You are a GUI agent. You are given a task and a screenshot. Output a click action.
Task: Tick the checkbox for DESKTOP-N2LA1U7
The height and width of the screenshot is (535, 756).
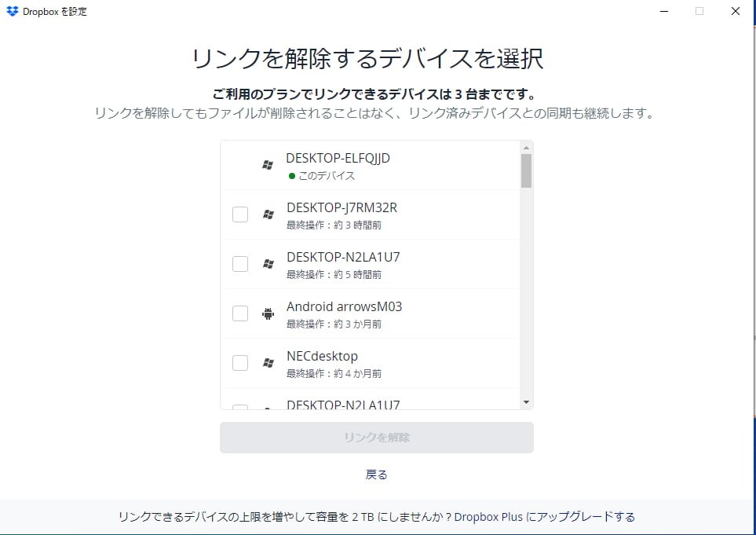(240, 264)
